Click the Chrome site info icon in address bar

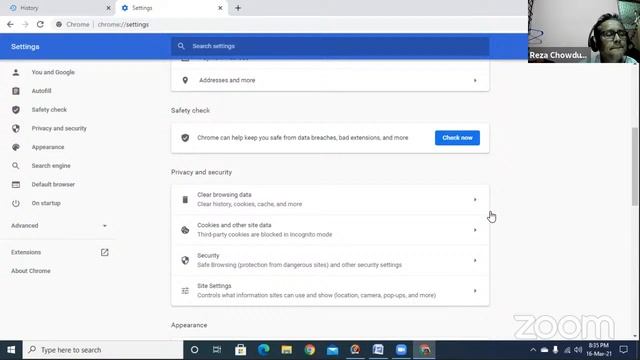(x=59, y=24)
